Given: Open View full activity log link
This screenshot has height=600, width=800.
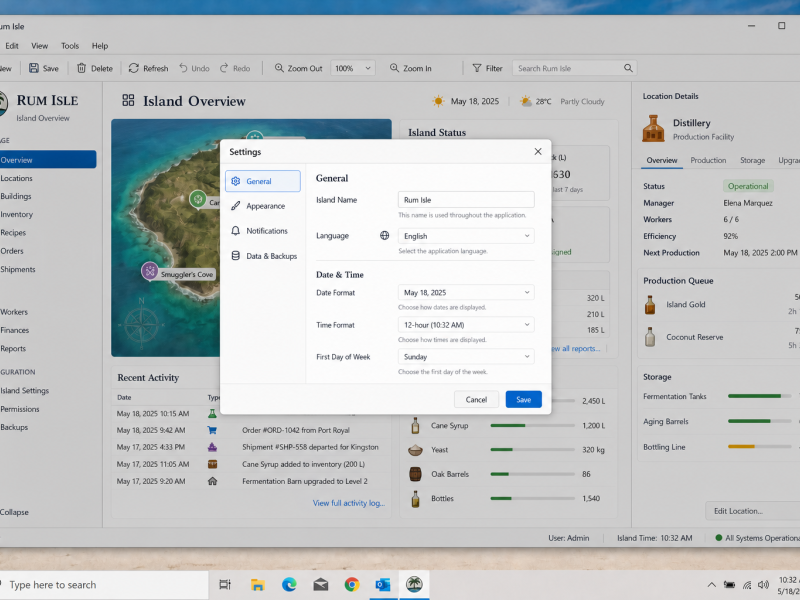Looking at the screenshot, I should pos(348,503).
